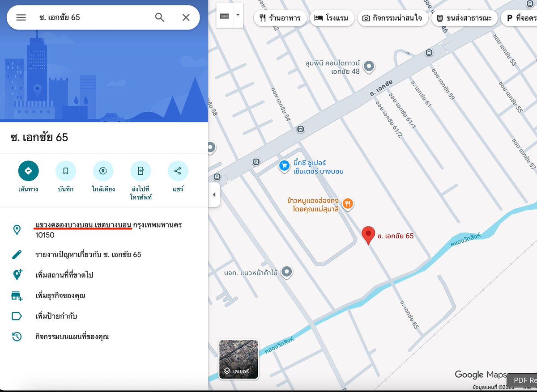The width and height of the screenshot is (537, 392).
Task: Click the add business storefront icon
Action: pyautogui.click(x=17, y=295)
